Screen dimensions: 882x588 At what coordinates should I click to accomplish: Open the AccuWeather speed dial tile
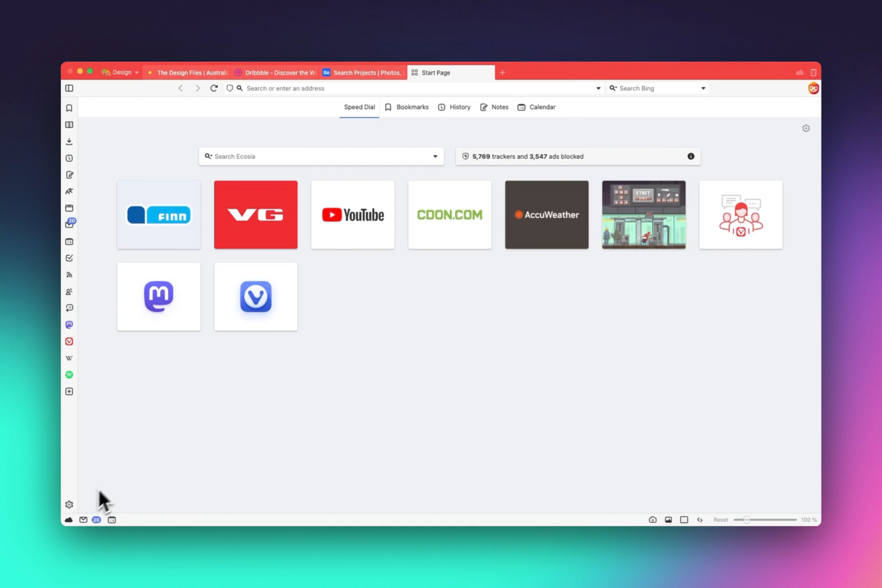pyautogui.click(x=547, y=215)
